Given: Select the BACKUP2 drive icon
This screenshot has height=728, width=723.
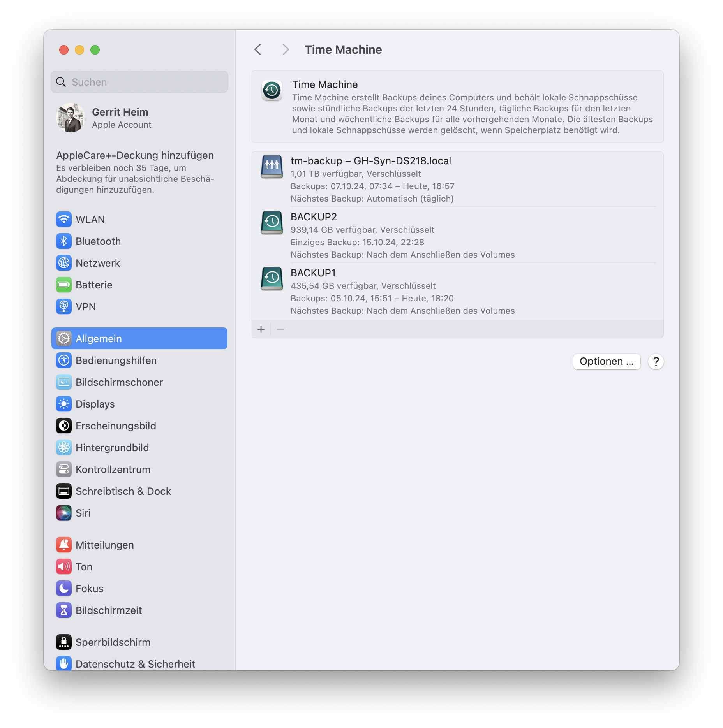Looking at the screenshot, I should coord(272,223).
